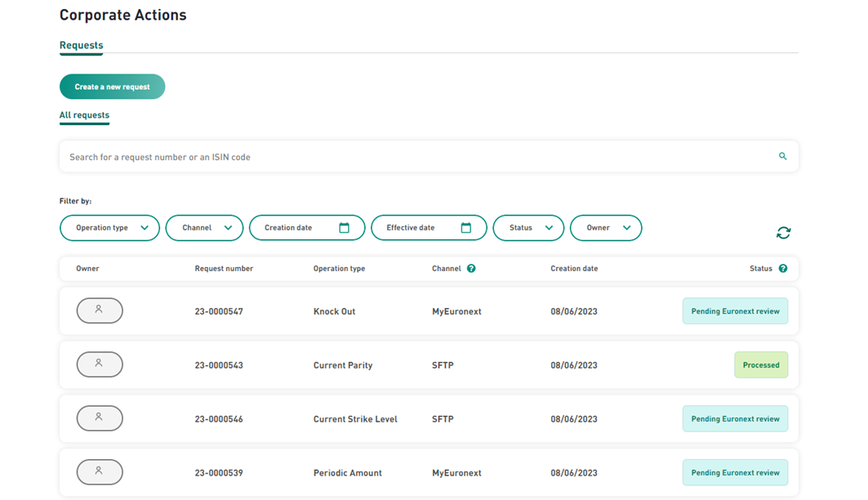Click owner avatar for request 23-0000539
The image size is (868, 500).
pyautogui.click(x=100, y=472)
